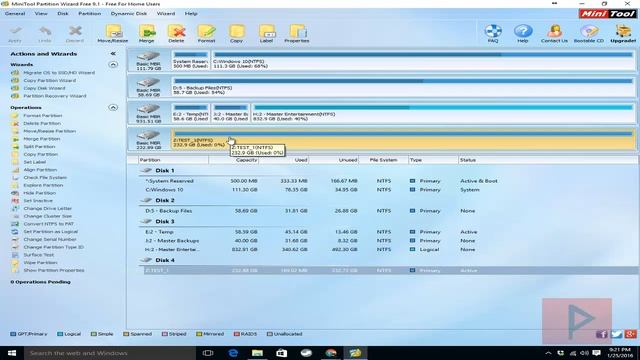The height and width of the screenshot is (360, 640).
Task: Start the Partition Recovery Wizard
Action: click(55, 96)
